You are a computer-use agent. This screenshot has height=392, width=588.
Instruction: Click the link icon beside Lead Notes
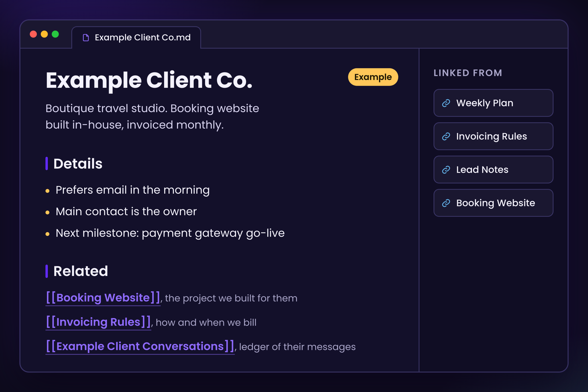[x=446, y=170]
